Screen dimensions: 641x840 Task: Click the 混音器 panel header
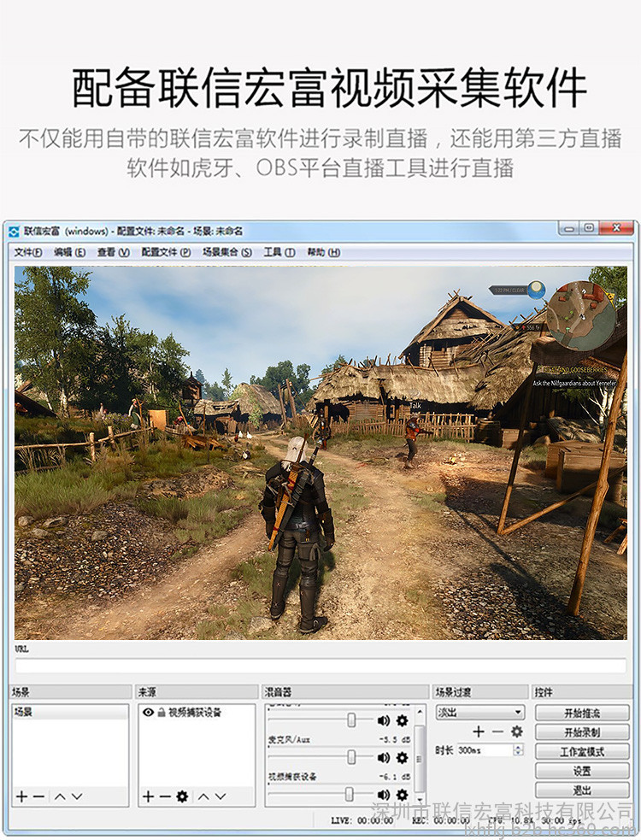click(346, 692)
